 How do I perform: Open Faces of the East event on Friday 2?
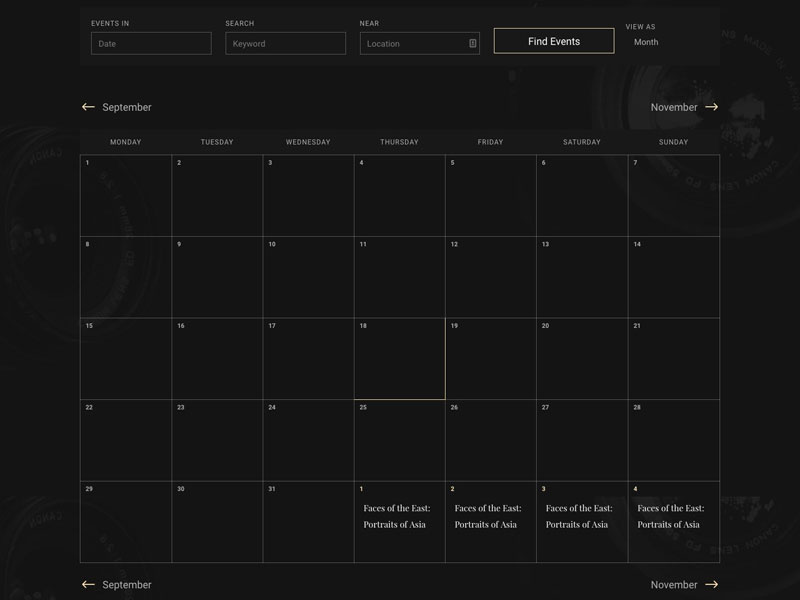click(x=488, y=516)
